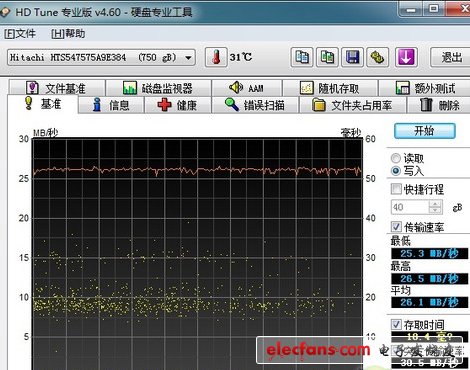Click the 开始 start button
Screen dimensions: 470x370
click(425, 131)
